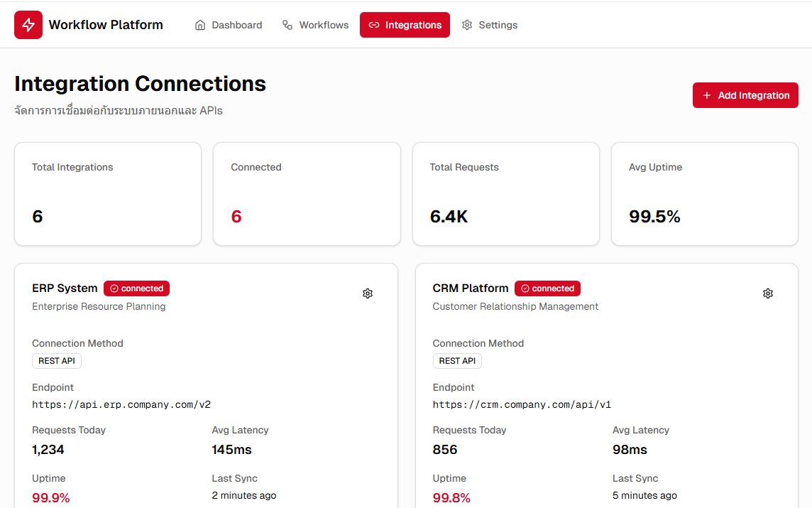The image size is (812, 508).
Task: Open ERP System settings gear
Action: [x=368, y=293]
